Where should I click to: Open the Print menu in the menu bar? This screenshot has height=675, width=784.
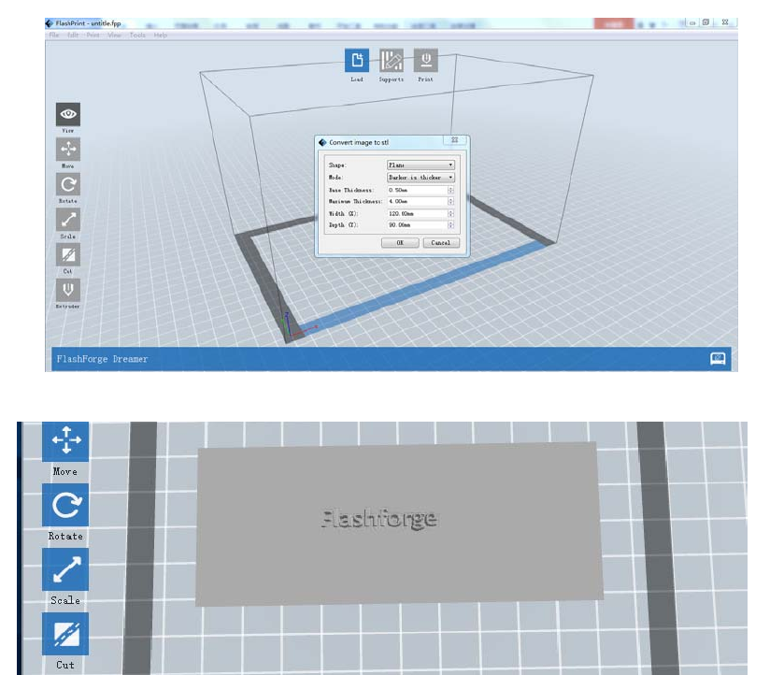click(x=93, y=35)
